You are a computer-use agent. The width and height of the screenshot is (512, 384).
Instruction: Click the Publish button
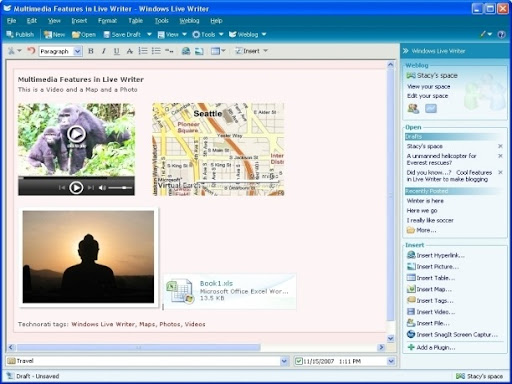[x=20, y=34]
